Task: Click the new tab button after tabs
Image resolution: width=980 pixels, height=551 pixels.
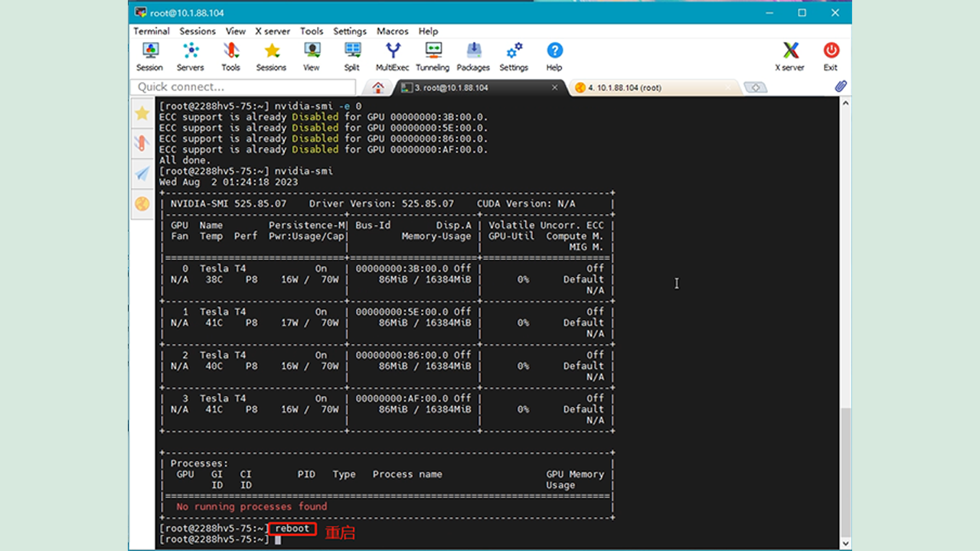Action: tap(755, 87)
